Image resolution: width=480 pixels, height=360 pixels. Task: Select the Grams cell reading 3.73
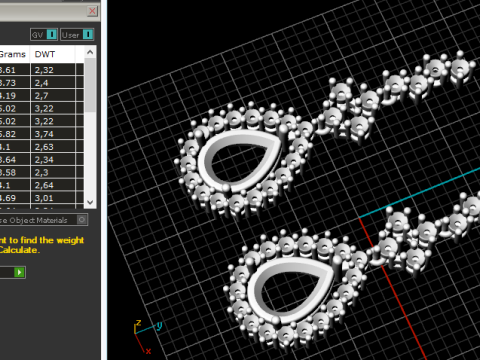[x=15, y=83]
